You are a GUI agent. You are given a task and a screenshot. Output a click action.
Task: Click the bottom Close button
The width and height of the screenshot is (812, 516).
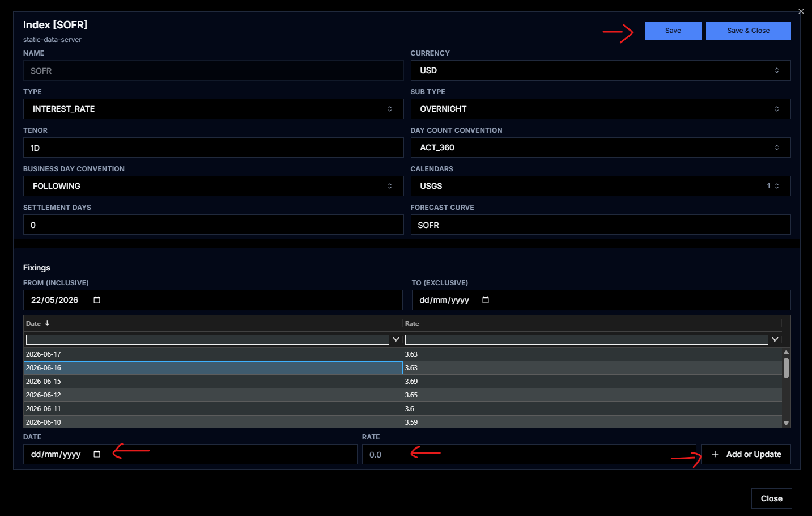click(772, 498)
